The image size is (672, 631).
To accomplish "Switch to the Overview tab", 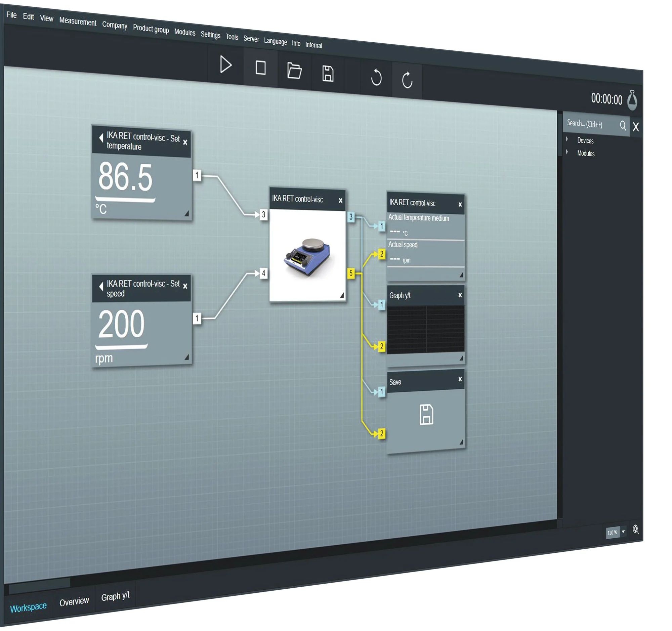I will pyautogui.click(x=74, y=601).
